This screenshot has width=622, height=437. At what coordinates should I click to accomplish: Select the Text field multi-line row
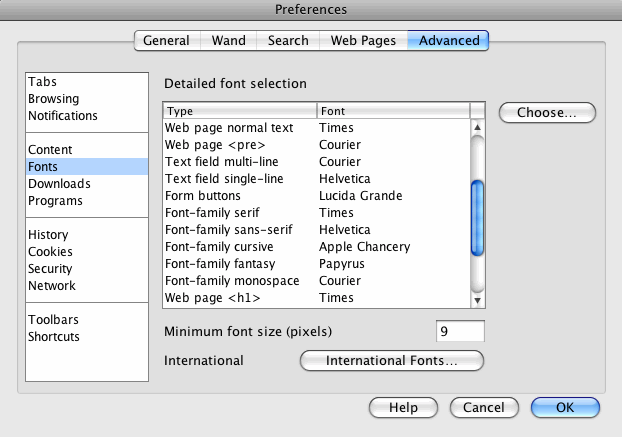(317, 162)
